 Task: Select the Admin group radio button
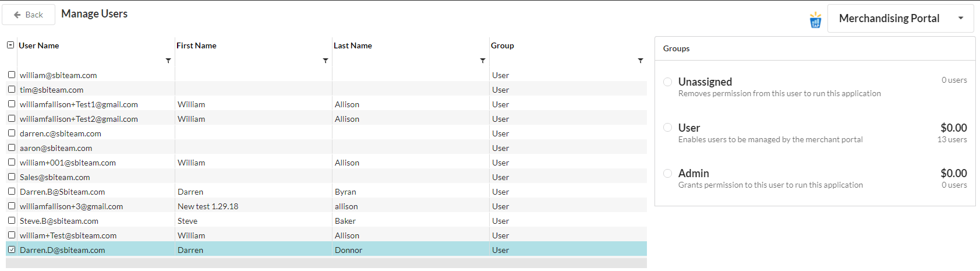(668, 173)
